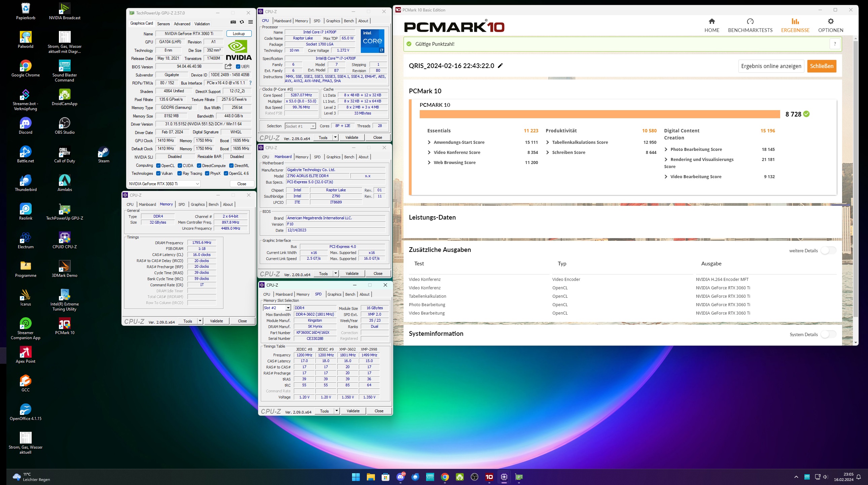Click Validate in CPU-Z SPD window
The image size is (868, 485).
353,411
